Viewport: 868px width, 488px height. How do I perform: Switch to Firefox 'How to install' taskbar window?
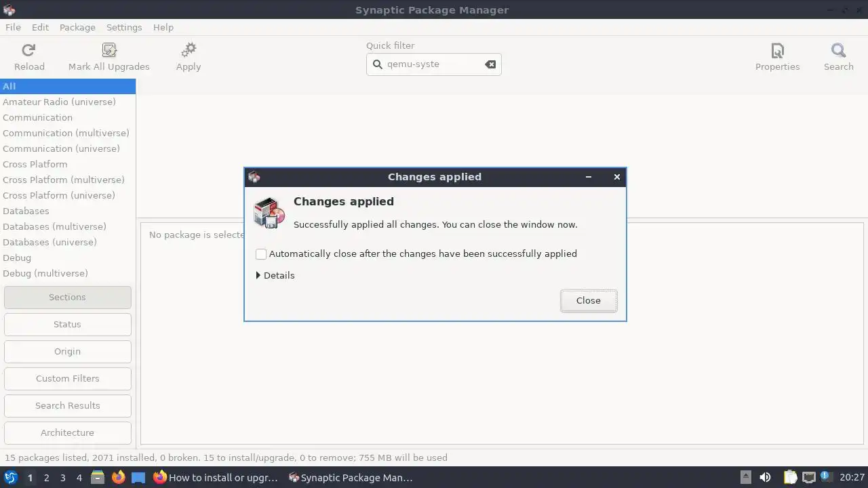pos(216,477)
